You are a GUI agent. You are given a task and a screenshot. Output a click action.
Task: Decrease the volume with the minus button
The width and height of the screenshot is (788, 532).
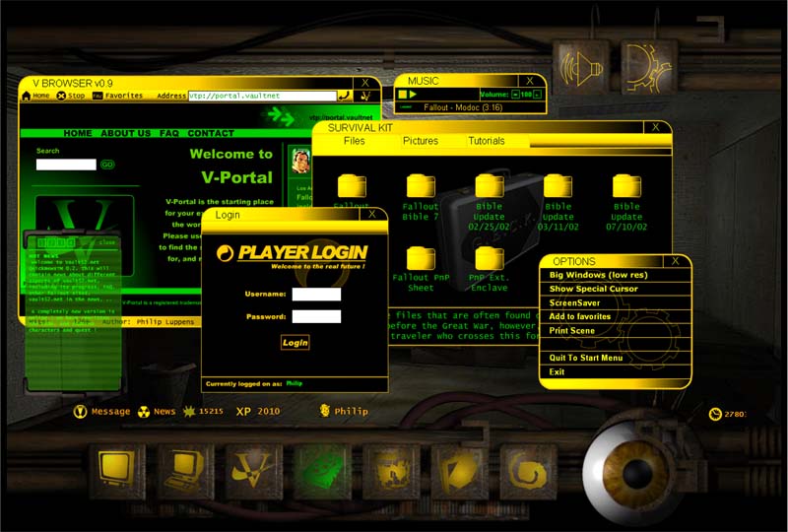click(x=515, y=94)
